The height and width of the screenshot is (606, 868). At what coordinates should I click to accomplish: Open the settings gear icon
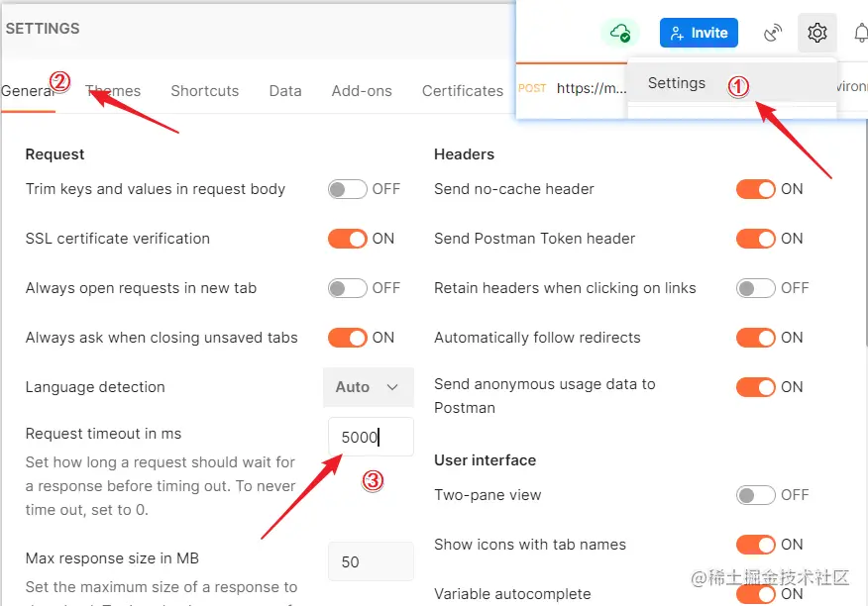coord(816,33)
